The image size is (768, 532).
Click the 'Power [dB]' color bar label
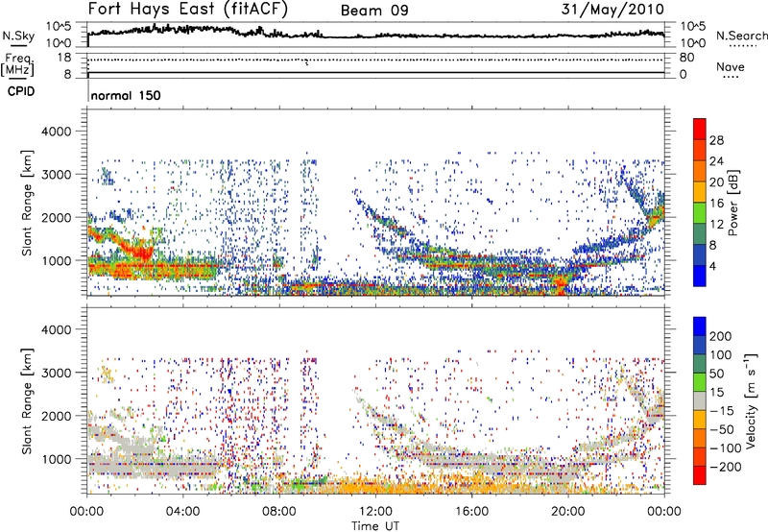point(732,203)
